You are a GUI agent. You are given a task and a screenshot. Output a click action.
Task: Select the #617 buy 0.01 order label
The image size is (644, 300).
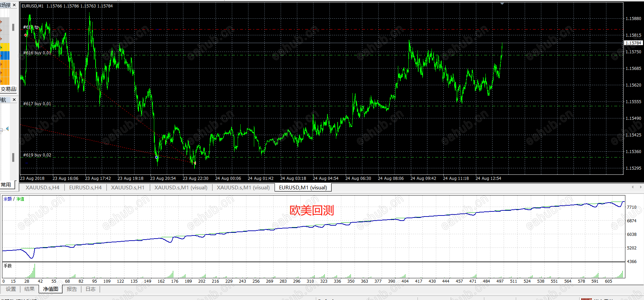37,104
